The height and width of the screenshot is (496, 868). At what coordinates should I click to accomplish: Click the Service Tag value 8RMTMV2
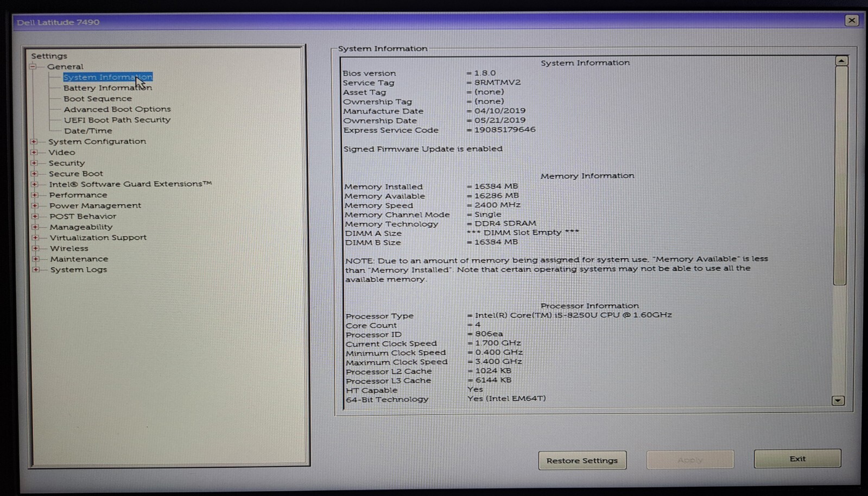point(497,83)
